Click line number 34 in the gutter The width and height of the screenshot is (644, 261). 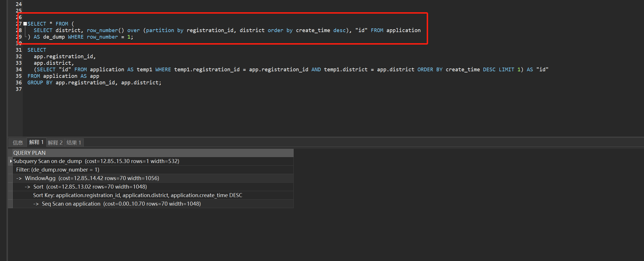[x=19, y=70]
